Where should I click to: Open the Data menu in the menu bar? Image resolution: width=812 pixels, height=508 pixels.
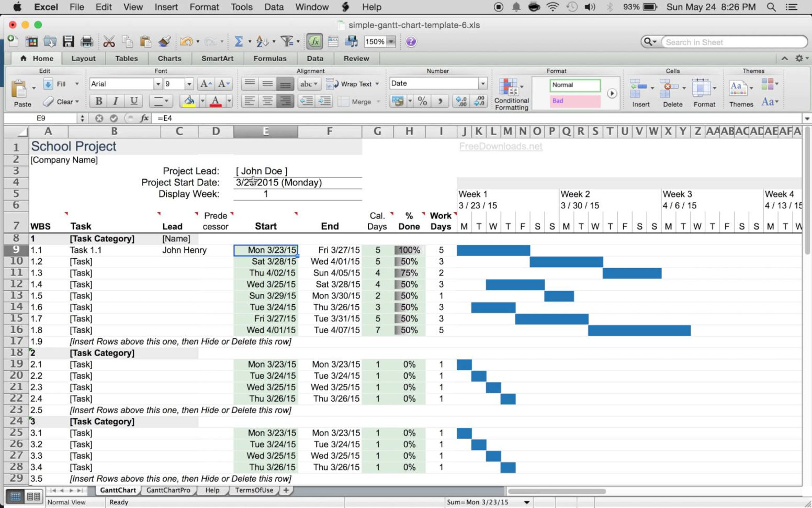tap(274, 7)
